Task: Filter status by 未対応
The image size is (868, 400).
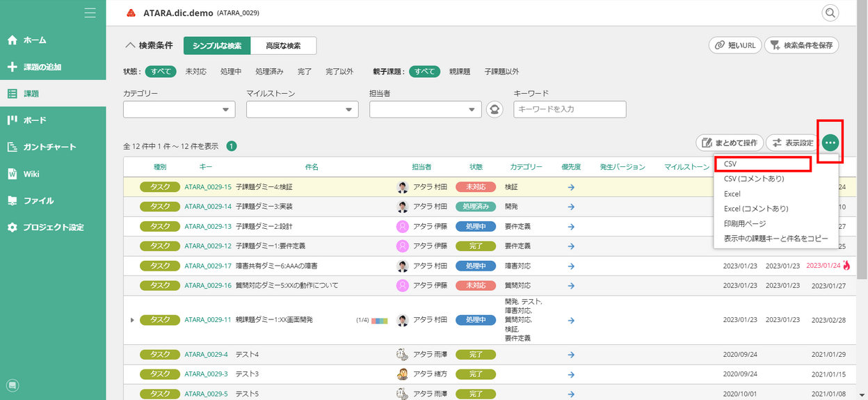Action: click(195, 71)
